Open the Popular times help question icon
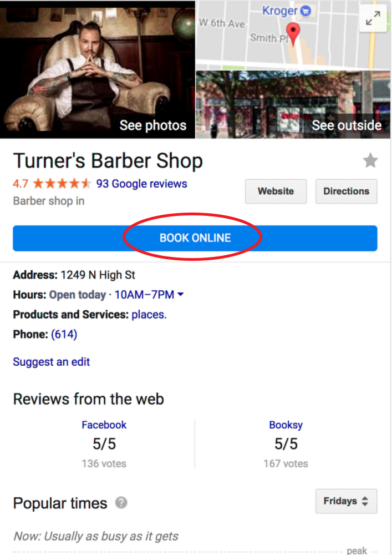392x555 pixels. [x=121, y=503]
